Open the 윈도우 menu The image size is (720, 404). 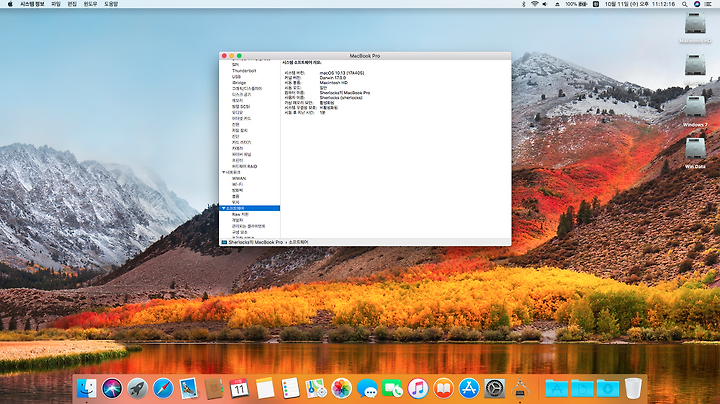click(x=90, y=4)
